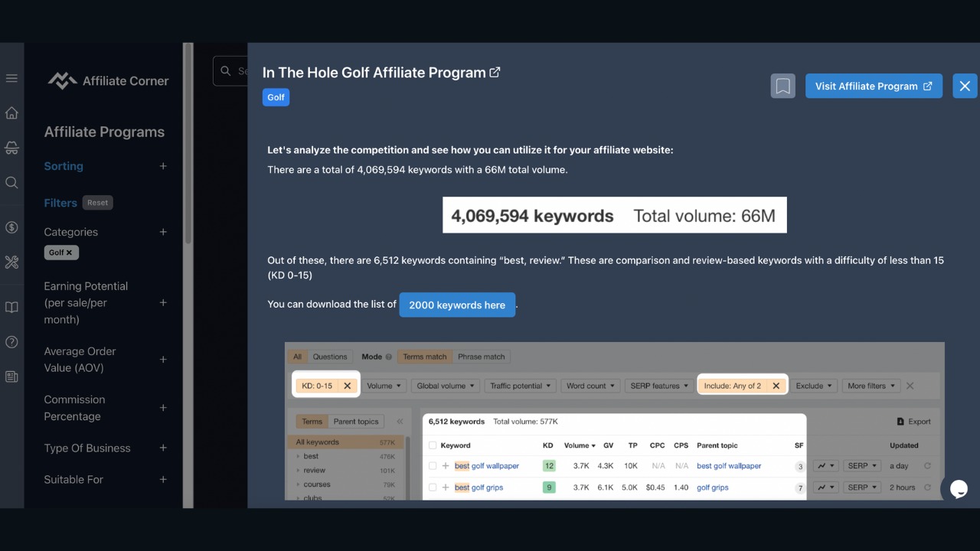Viewport: 980px width, 551px height.
Task: Open best golf wallpaper keyword link
Action: [487, 466]
